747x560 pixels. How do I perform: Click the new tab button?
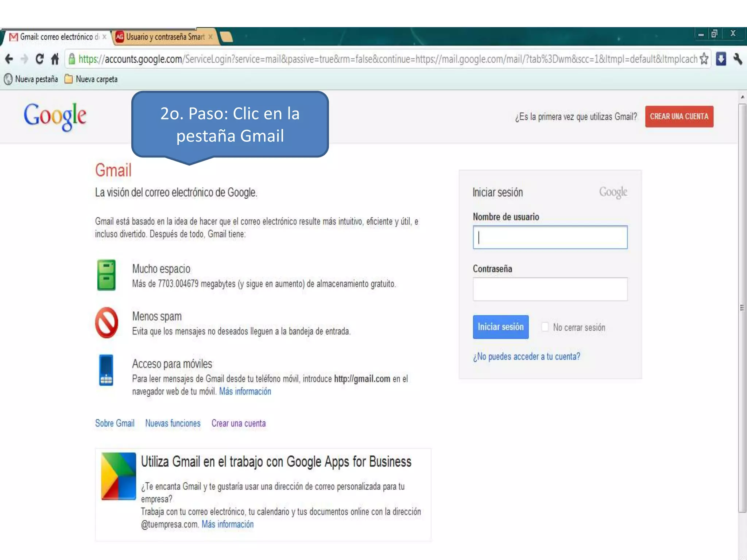[x=227, y=37]
